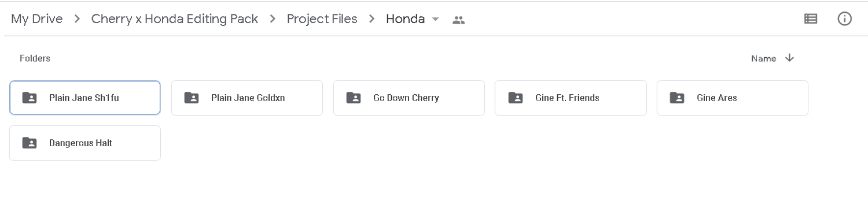Click the folder icon of Dangerous Halt

29,143
